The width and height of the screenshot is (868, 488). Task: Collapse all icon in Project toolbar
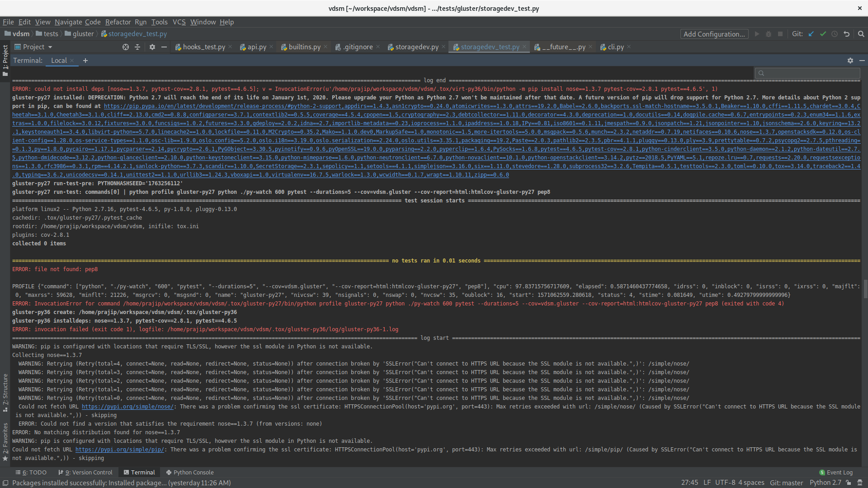tap(137, 47)
